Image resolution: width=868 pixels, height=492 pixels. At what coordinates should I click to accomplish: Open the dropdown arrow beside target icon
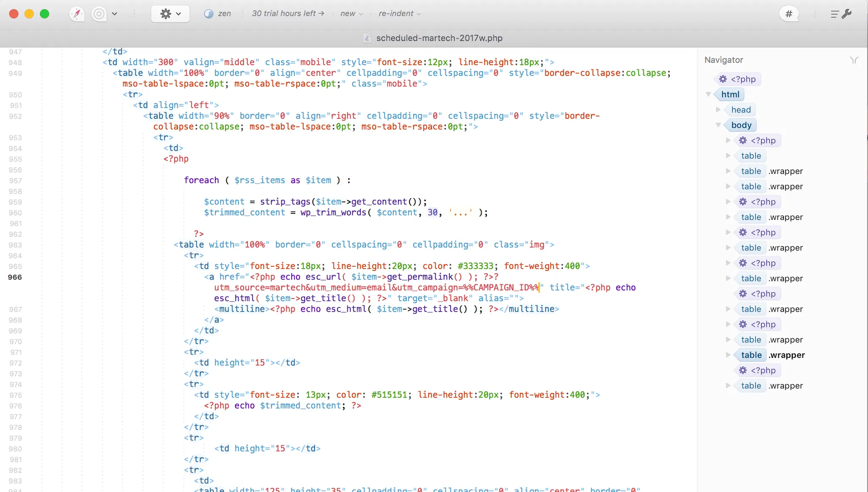pos(114,14)
